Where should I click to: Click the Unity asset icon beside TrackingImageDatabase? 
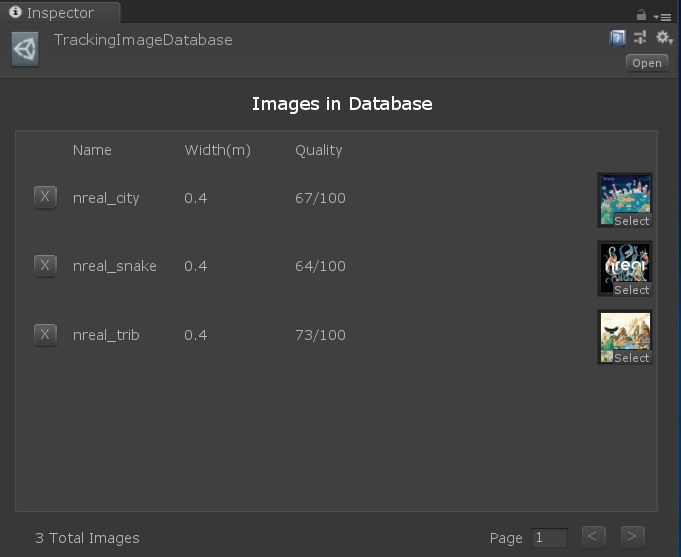(x=25, y=50)
